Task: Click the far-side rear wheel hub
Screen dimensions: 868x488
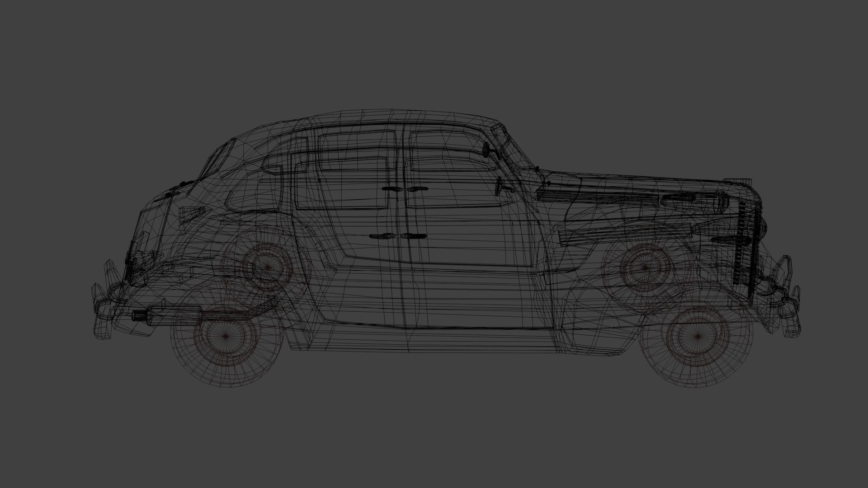Action: (267, 267)
